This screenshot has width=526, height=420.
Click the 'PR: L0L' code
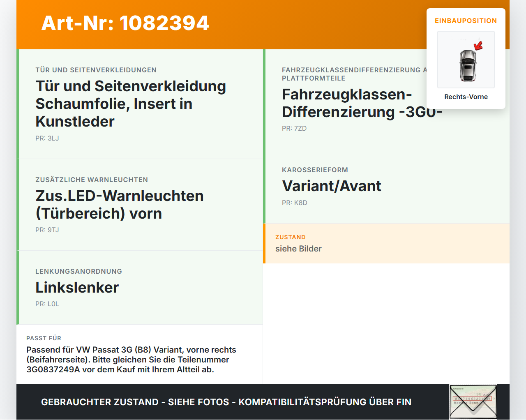tap(47, 304)
